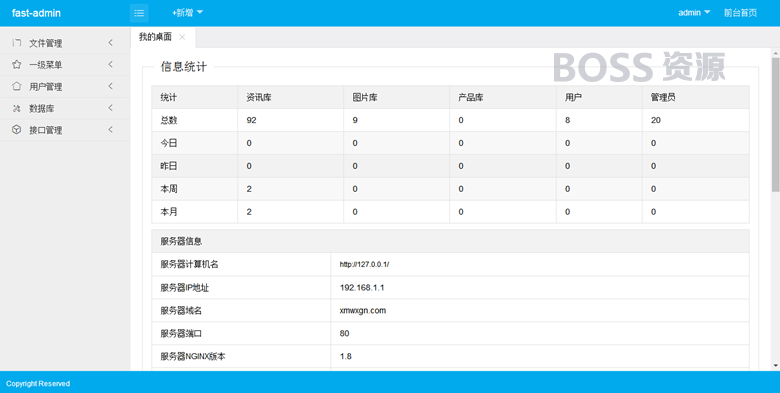The height and width of the screenshot is (393, 780).
Task: Click the 一级菜单 star icon
Action: point(16,64)
